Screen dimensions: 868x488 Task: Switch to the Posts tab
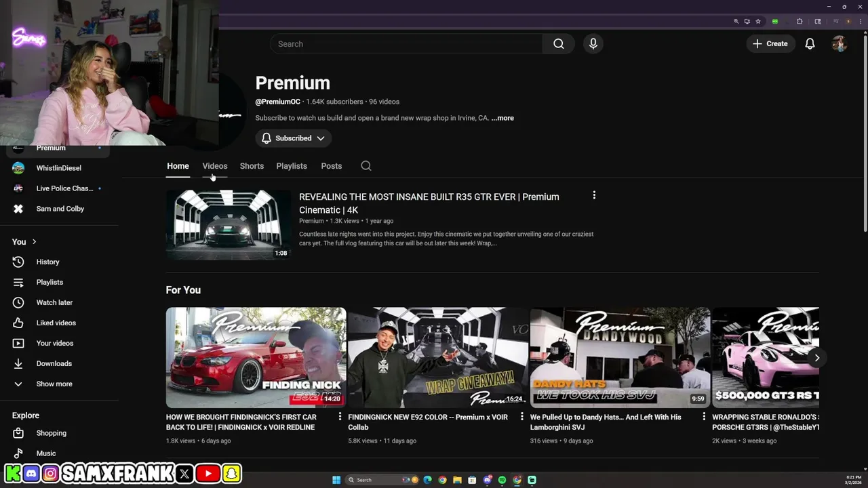tap(332, 166)
